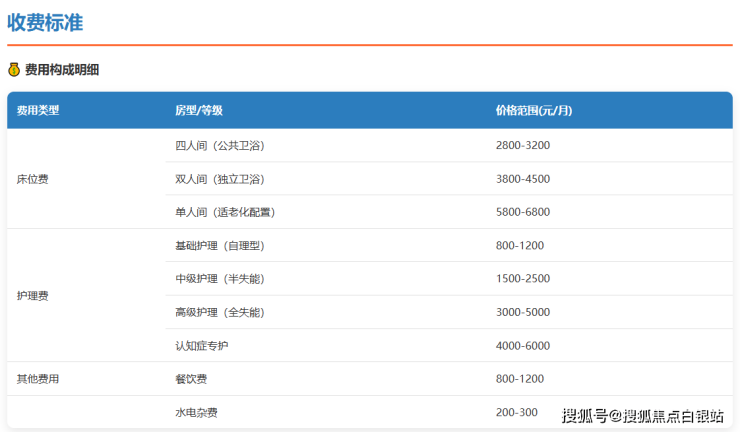Click the 其他费用 category cell

(38, 379)
